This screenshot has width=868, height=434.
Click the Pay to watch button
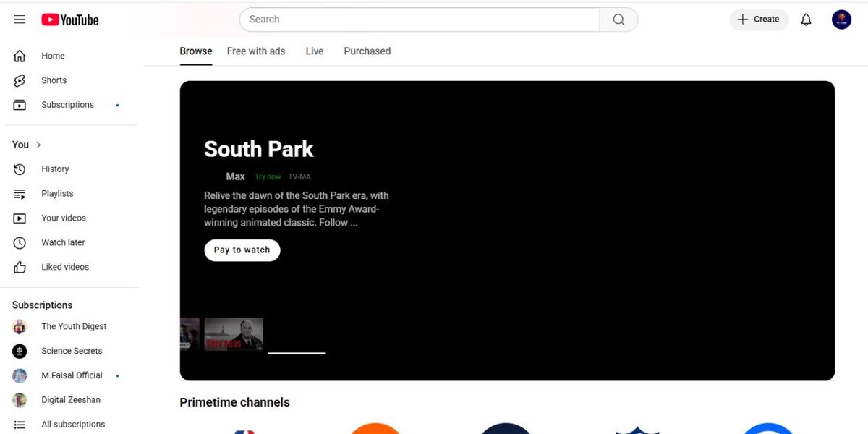[x=242, y=250]
